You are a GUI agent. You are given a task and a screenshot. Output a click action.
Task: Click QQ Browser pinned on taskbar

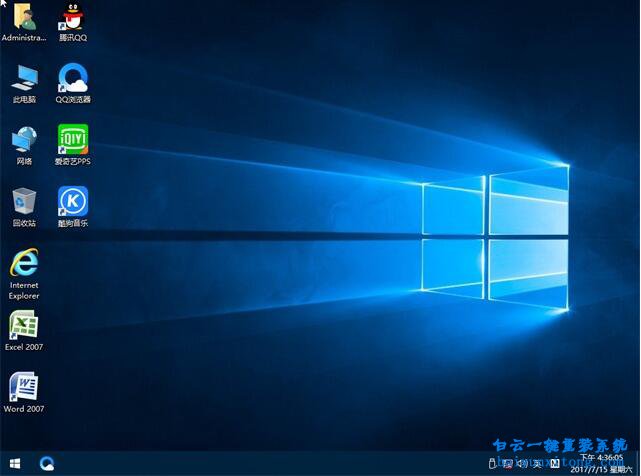pos(47,464)
